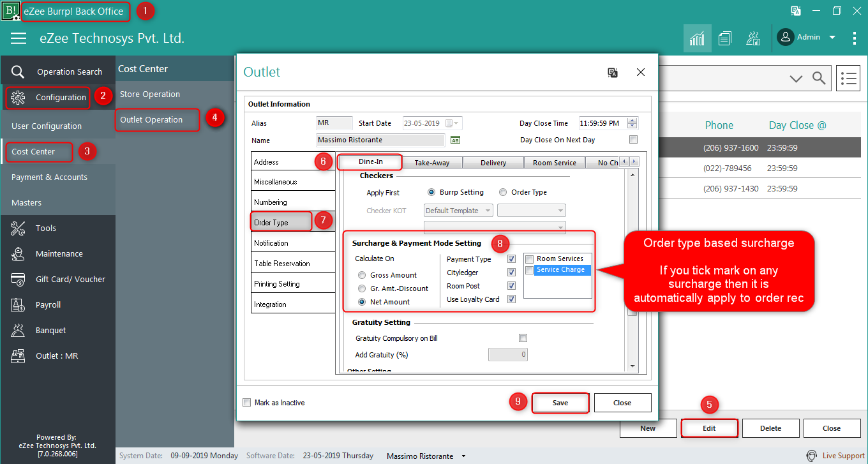Enable Day Close On Next Day checkbox
The height and width of the screenshot is (464, 868).
633,140
